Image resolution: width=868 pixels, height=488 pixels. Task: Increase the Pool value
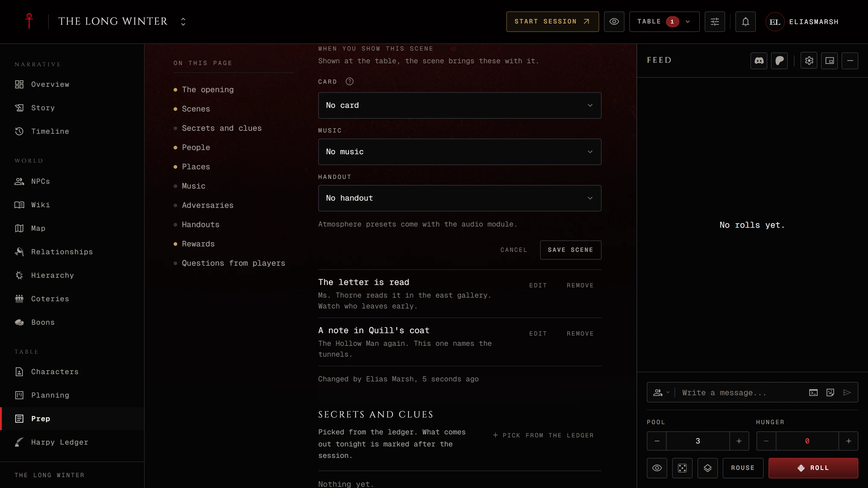tap(739, 441)
